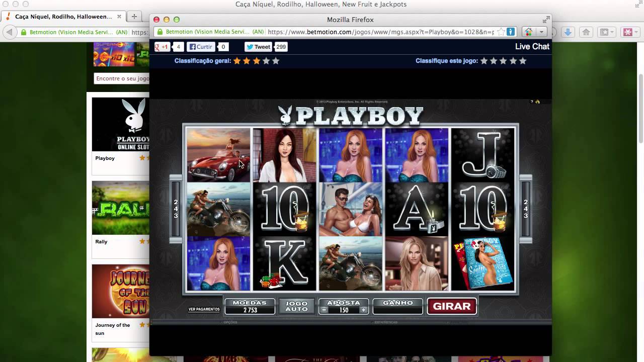Rate this game three stars
The image size is (644, 362).
tap(503, 61)
